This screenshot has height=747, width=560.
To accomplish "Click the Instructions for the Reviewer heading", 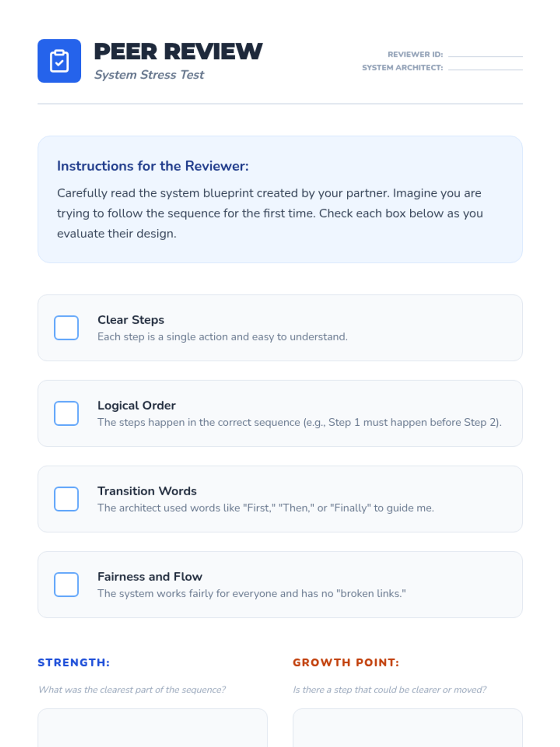I will 153,166.
